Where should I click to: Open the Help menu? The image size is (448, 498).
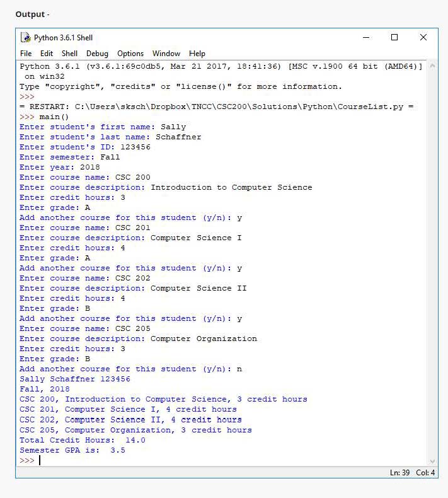(x=197, y=54)
